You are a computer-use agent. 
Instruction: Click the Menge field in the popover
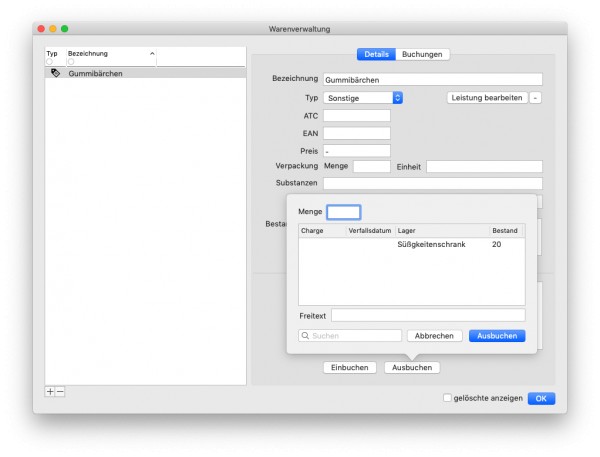click(344, 212)
